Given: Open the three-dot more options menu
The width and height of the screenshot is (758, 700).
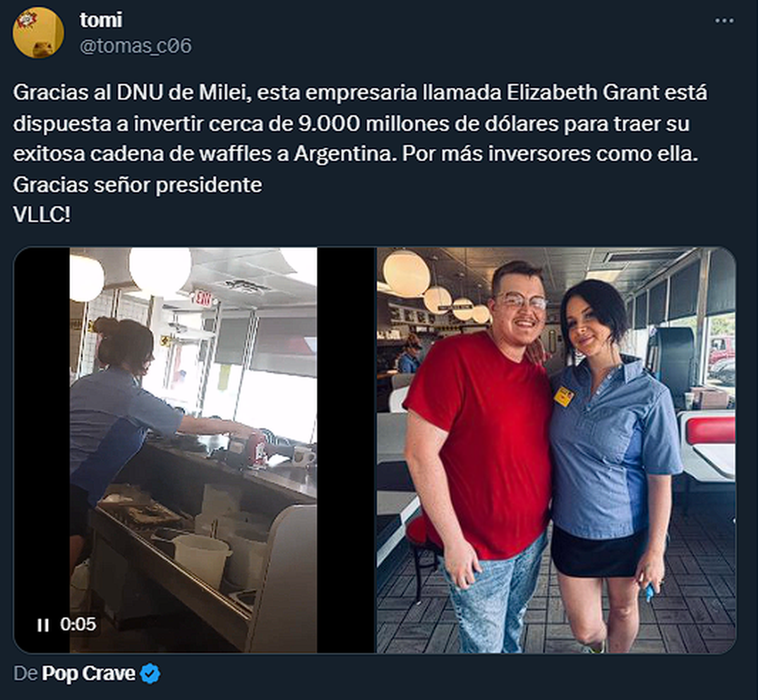Looking at the screenshot, I should 724,21.
